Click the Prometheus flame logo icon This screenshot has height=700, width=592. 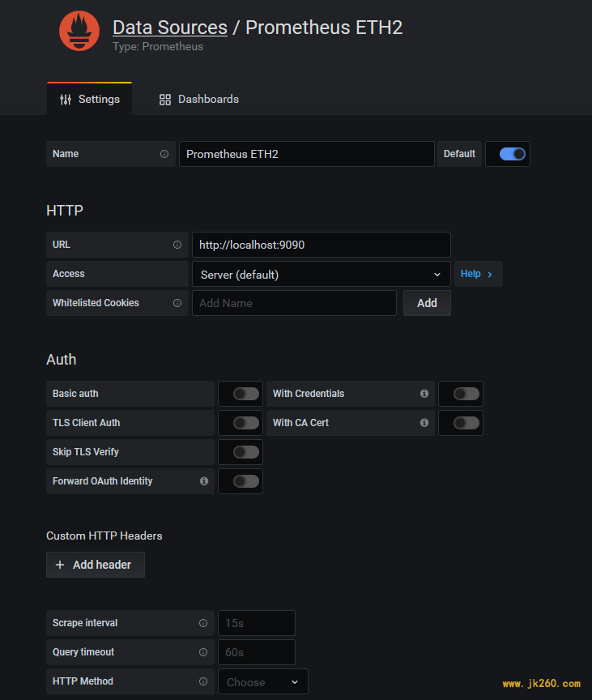pos(79,31)
